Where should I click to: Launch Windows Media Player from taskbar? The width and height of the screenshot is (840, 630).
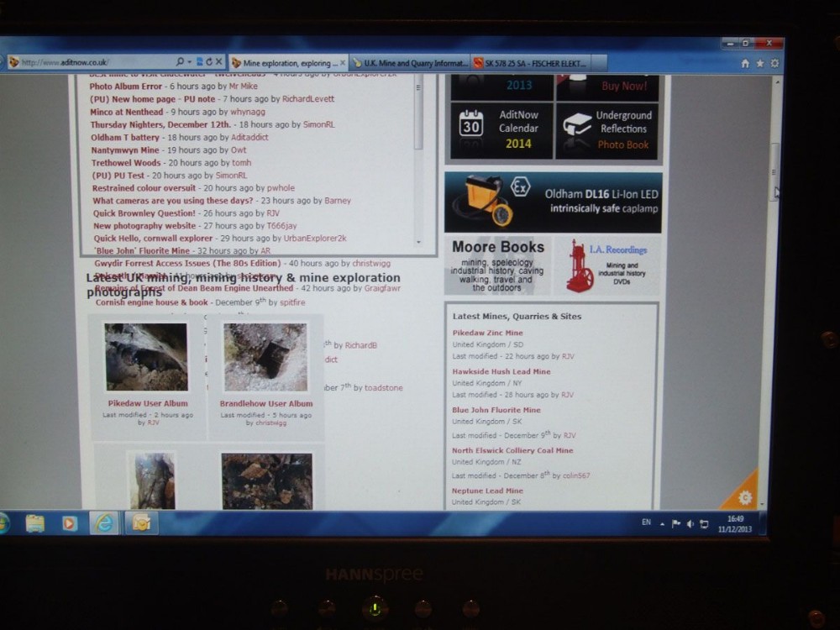coord(70,523)
